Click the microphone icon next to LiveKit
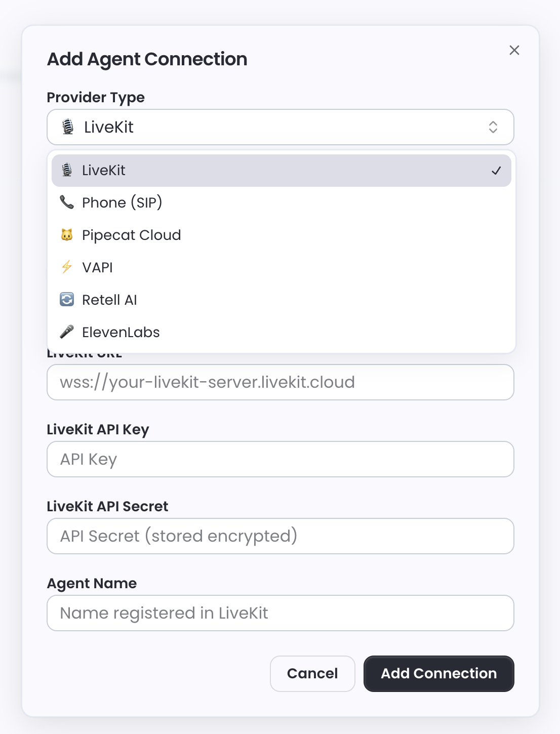This screenshot has width=560, height=734. [67, 171]
